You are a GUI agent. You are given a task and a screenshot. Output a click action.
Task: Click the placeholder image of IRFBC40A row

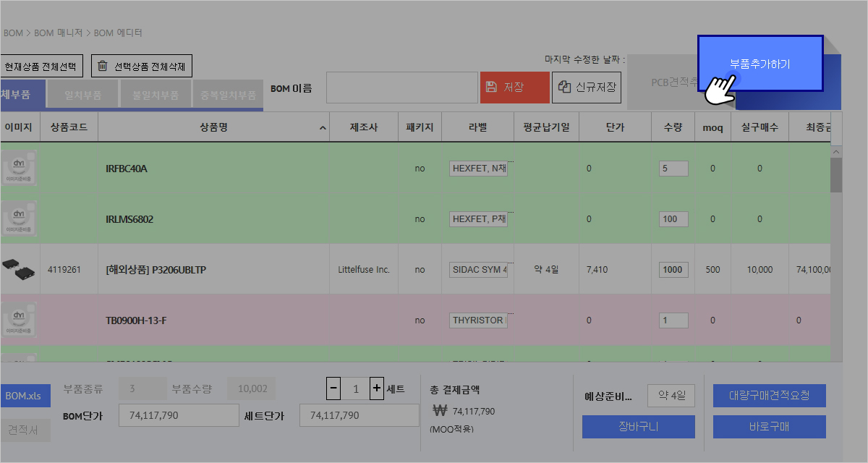(17, 170)
